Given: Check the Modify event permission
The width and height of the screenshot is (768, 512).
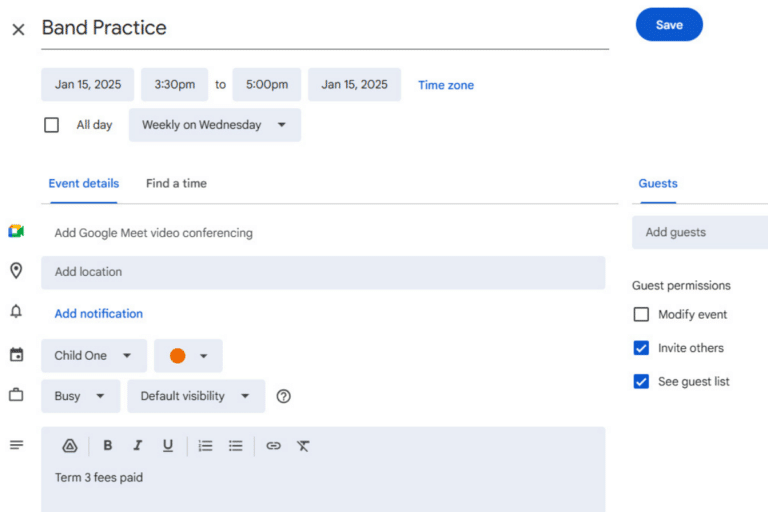Looking at the screenshot, I should point(641,315).
